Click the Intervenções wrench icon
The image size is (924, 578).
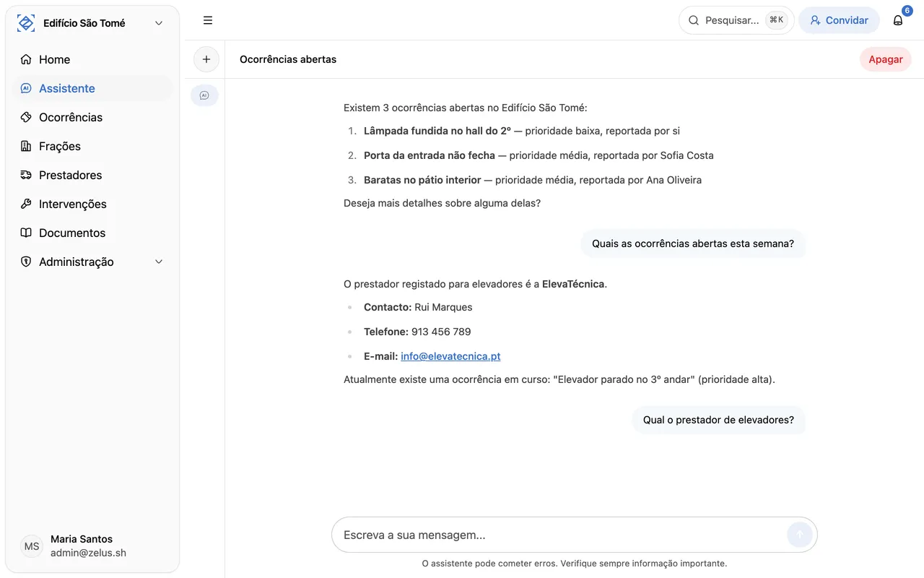26,204
